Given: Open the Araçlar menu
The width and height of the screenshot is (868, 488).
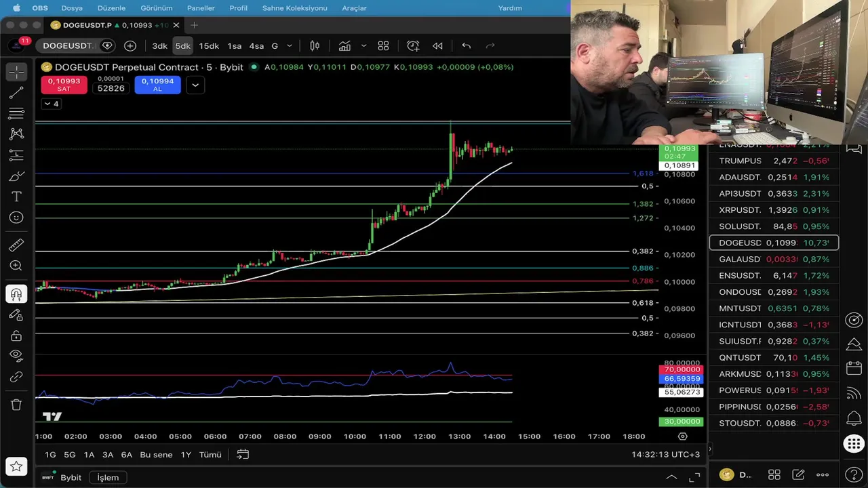Looking at the screenshot, I should coord(354,8).
